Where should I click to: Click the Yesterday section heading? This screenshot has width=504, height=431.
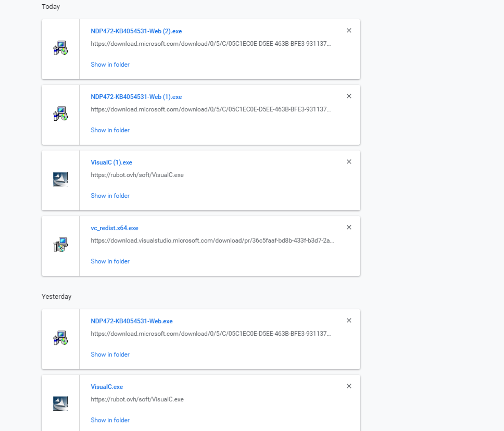pyautogui.click(x=57, y=297)
